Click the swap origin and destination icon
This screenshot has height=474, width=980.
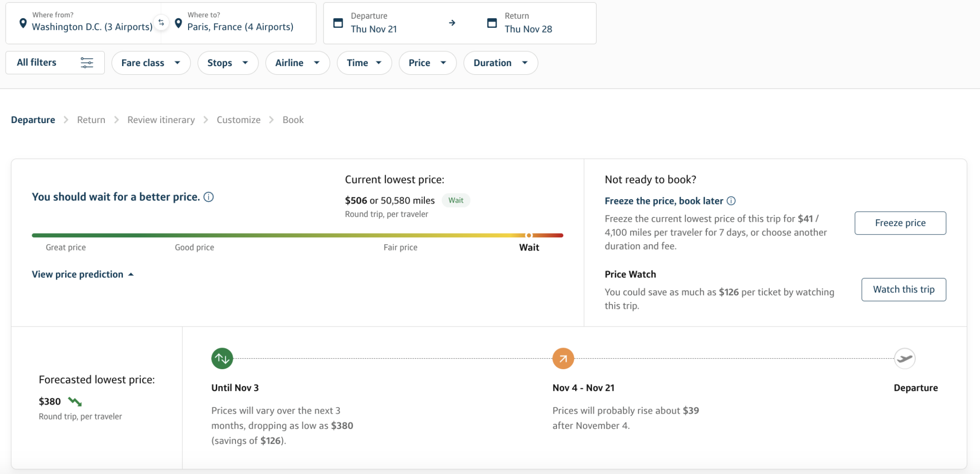(161, 23)
